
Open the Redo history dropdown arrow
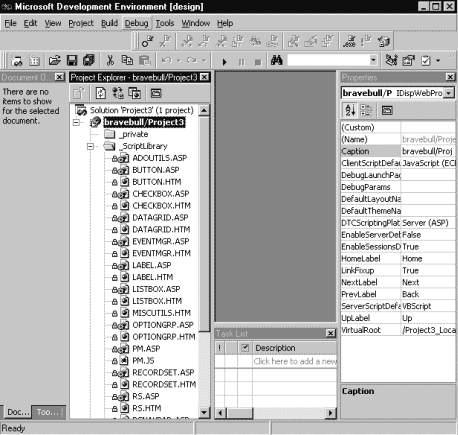(x=204, y=61)
